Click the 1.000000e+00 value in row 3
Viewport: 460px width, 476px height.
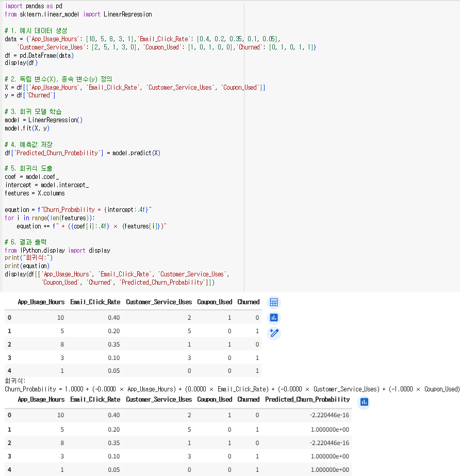click(330, 456)
